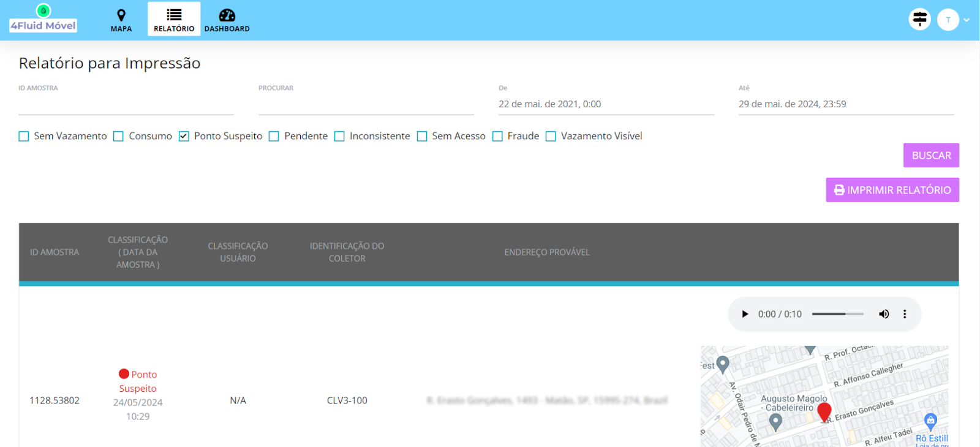This screenshot has height=447, width=980.
Task: Expand the user account dropdown arrow
Action: pyautogui.click(x=967, y=20)
